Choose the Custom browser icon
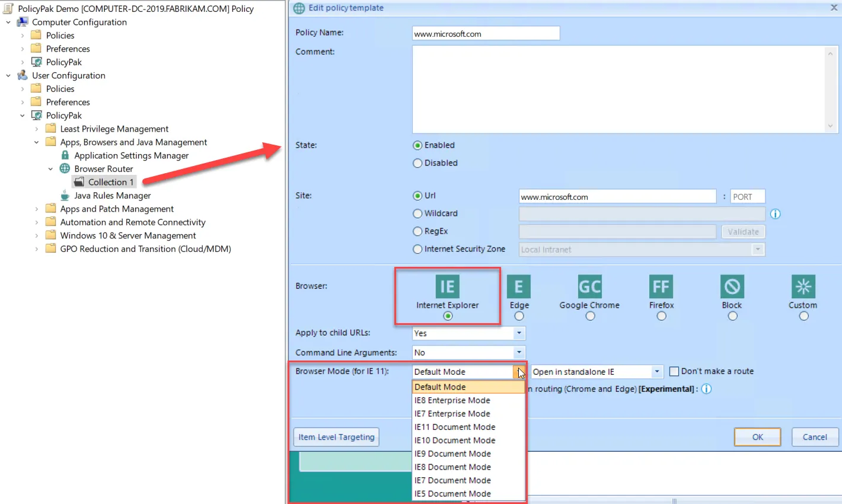Screen dimensions: 842x504 (803, 286)
